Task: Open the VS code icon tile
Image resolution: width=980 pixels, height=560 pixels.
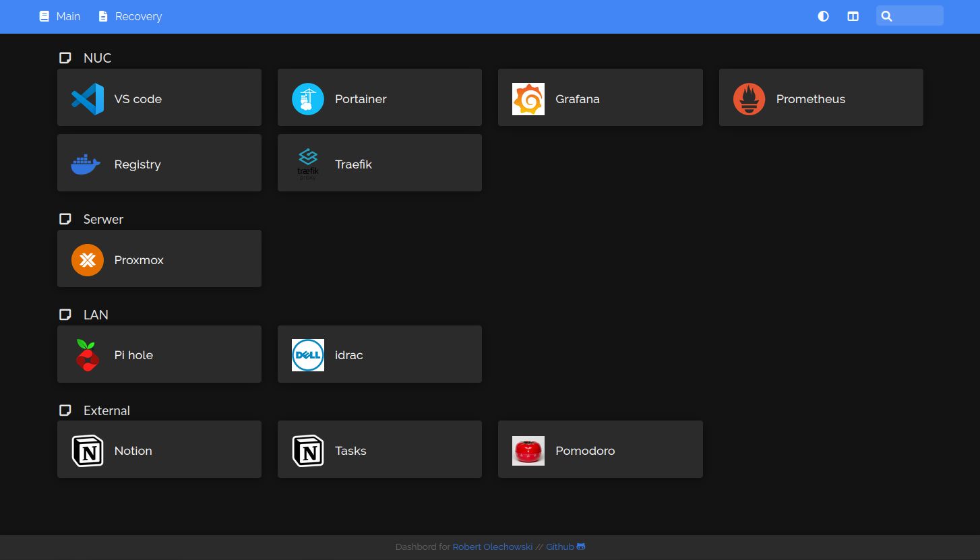Action: (88, 99)
